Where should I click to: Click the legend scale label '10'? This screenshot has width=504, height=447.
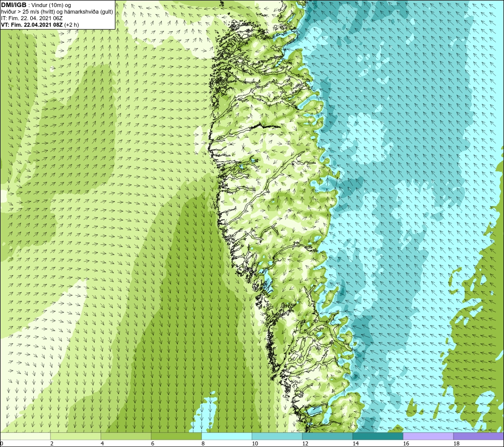tap(255, 443)
